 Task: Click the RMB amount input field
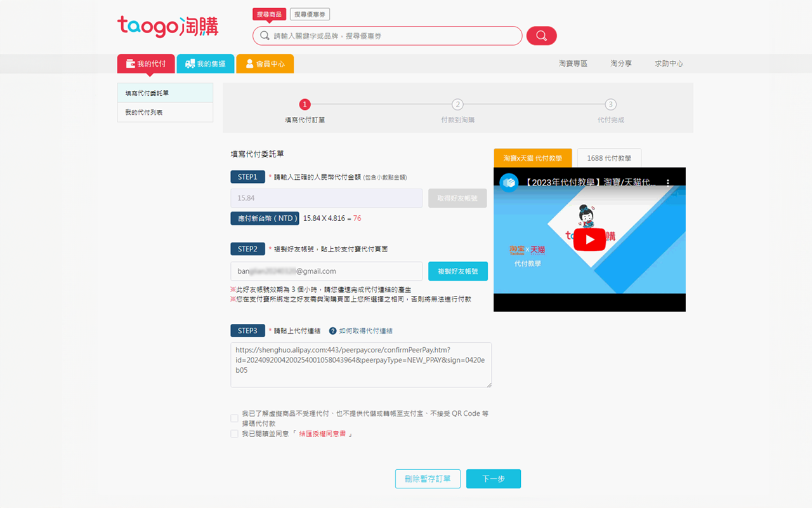[326, 198]
